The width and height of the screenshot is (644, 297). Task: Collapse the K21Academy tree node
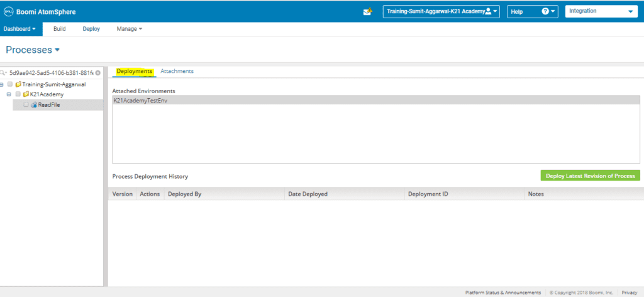coord(9,94)
